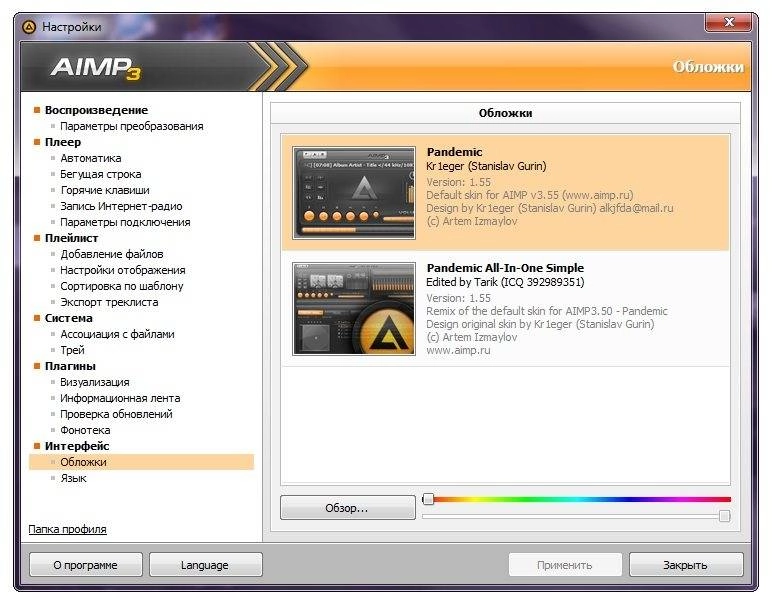This screenshot has height=611, width=776.
Task: Open the Интерфейс section
Action: click(x=77, y=446)
